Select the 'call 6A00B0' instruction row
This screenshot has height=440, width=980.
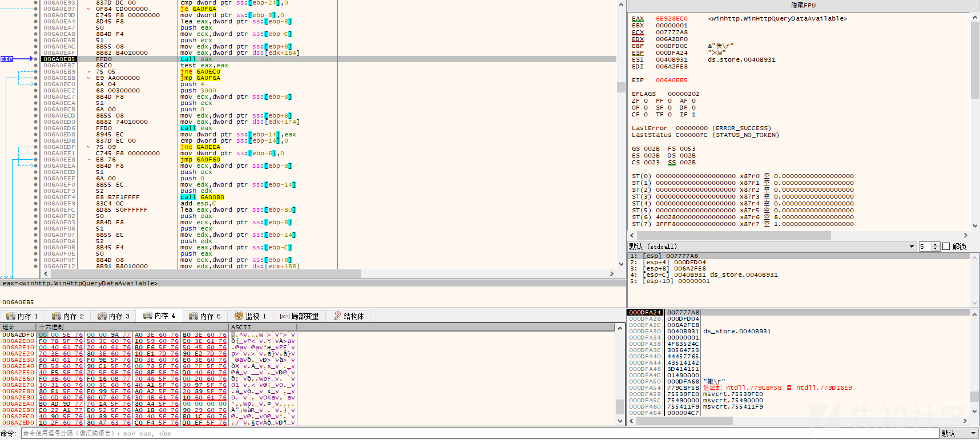coord(202,197)
